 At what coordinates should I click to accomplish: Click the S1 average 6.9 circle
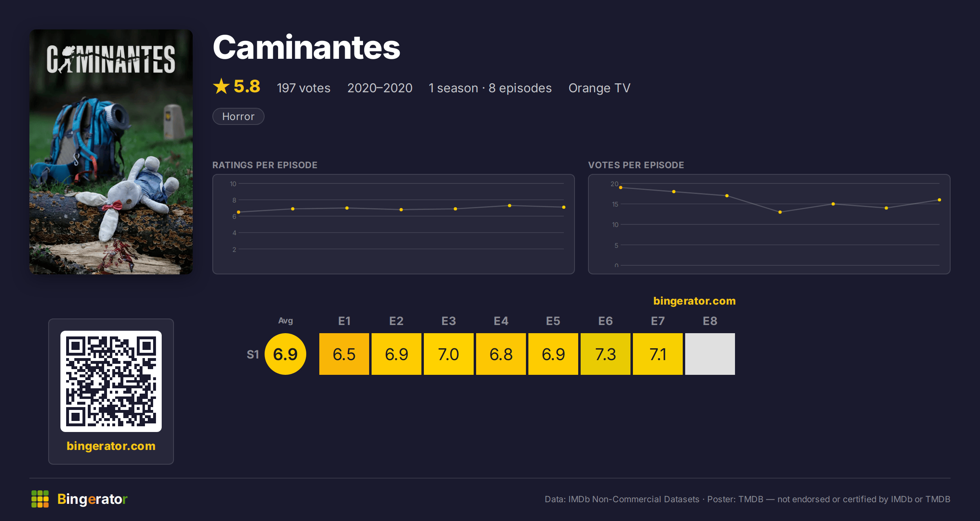click(285, 354)
